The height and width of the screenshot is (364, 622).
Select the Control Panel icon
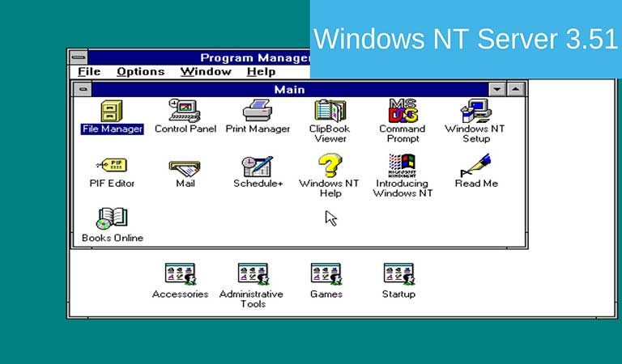[x=185, y=111]
